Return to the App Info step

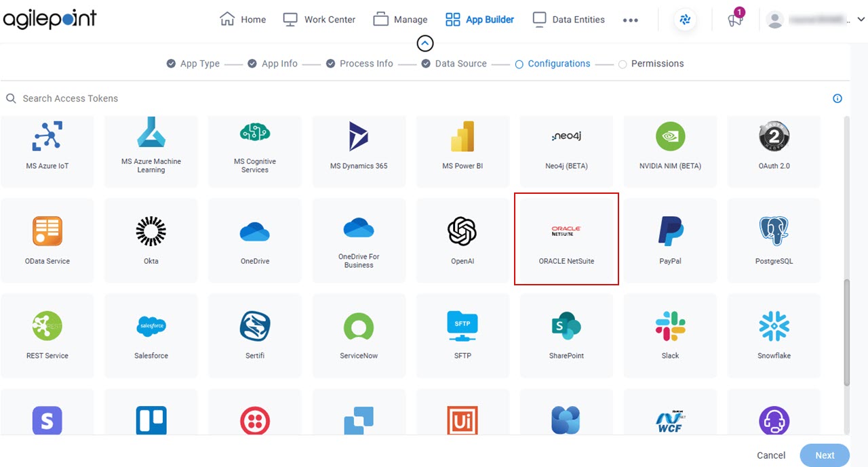click(x=273, y=64)
